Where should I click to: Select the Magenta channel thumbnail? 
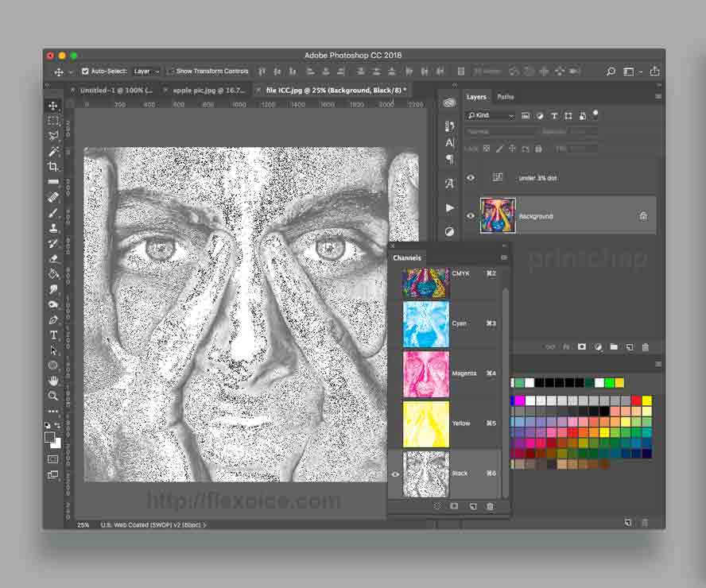point(426,374)
